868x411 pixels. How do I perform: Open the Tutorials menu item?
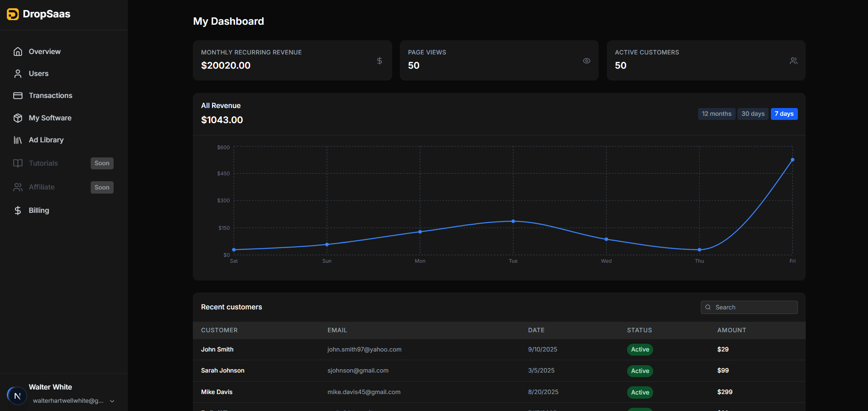pos(44,163)
